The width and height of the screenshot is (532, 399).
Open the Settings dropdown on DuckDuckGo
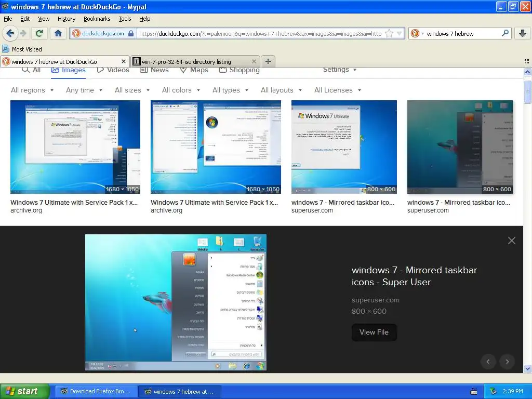click(340, 70)
